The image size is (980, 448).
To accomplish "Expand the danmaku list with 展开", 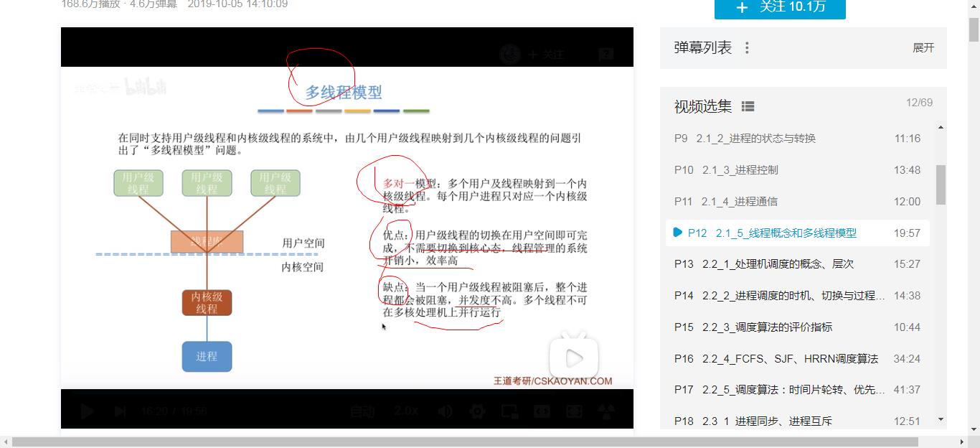I will (923, 47).
